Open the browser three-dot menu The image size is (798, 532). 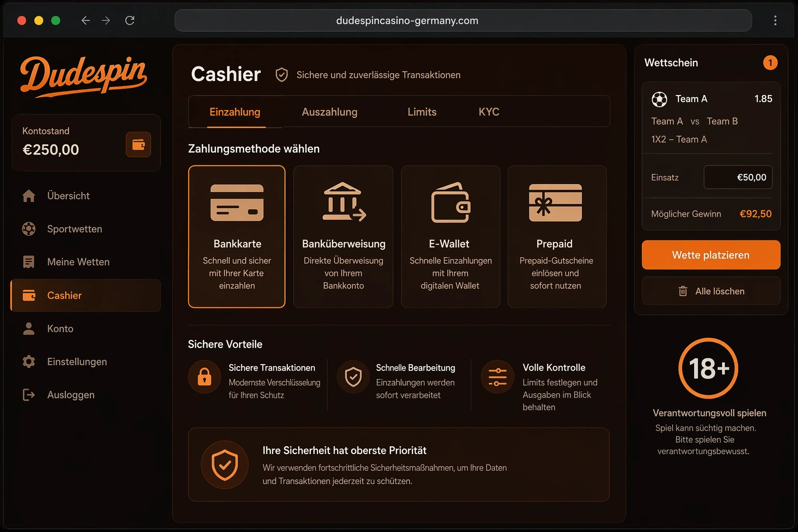tap(775, 20)
